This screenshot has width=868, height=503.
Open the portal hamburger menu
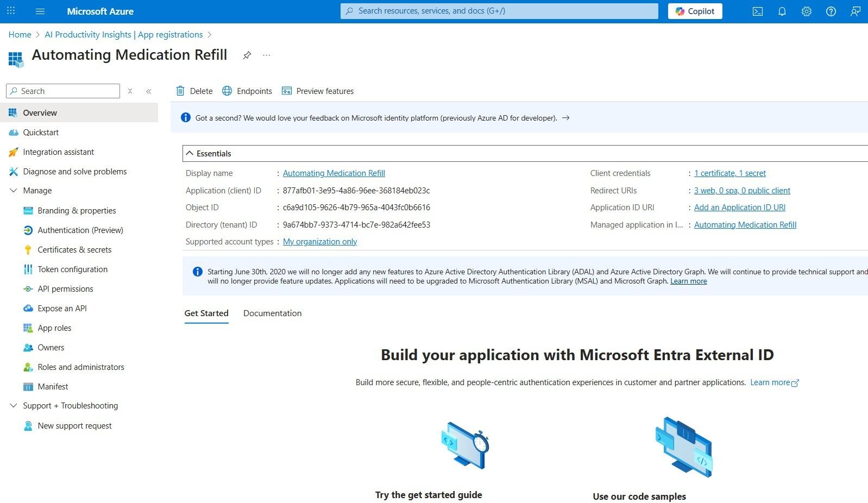click(40, 11)
